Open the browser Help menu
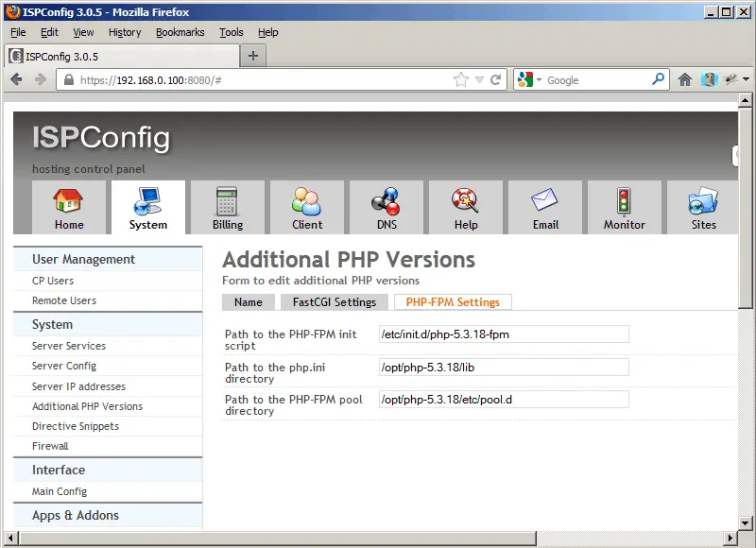Image resolution: width=756 pixels, height=548 pixels. coord(268,32)
